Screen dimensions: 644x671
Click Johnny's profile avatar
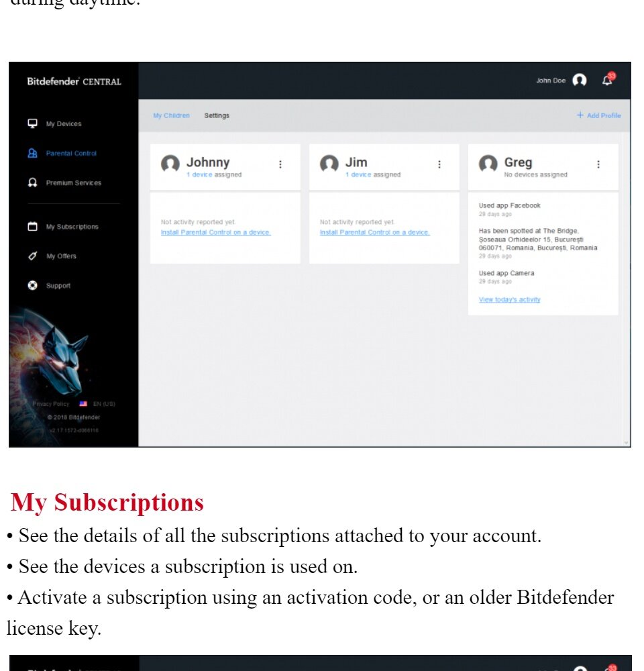click(x=170, y=164)
